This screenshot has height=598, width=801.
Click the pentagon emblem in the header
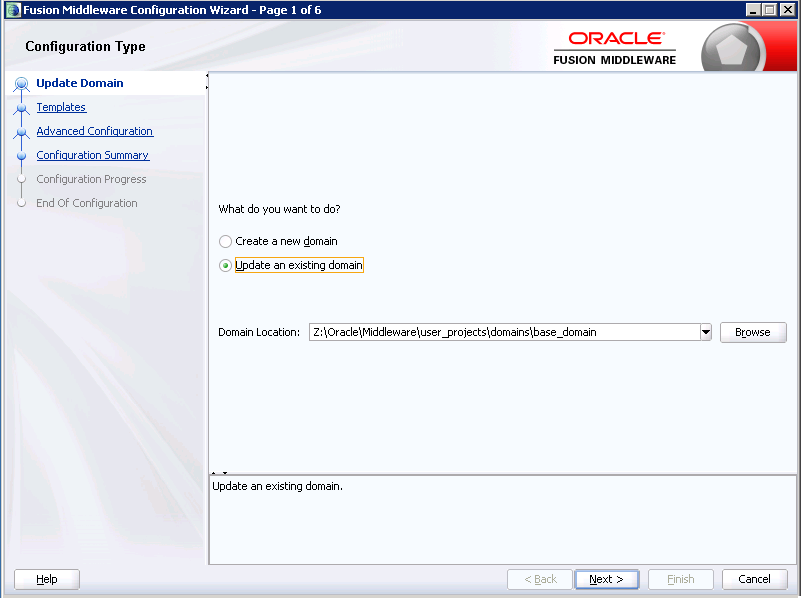(x=731, y=50)
